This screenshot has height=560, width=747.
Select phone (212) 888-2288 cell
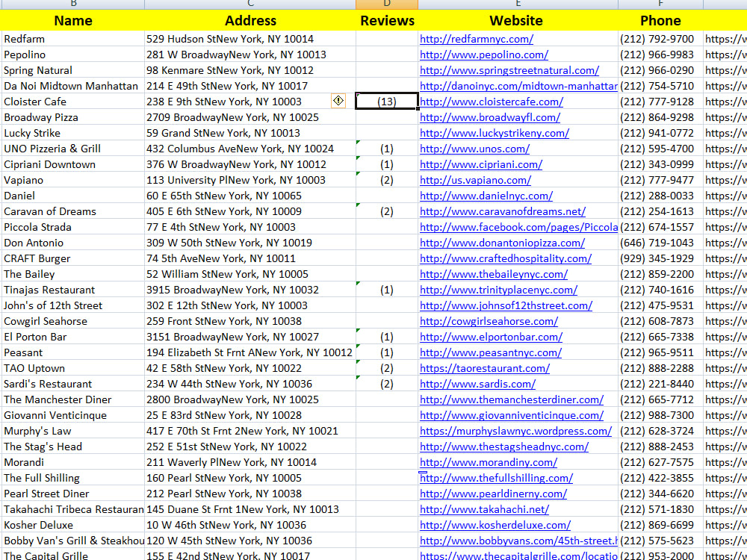click(660, 369)
